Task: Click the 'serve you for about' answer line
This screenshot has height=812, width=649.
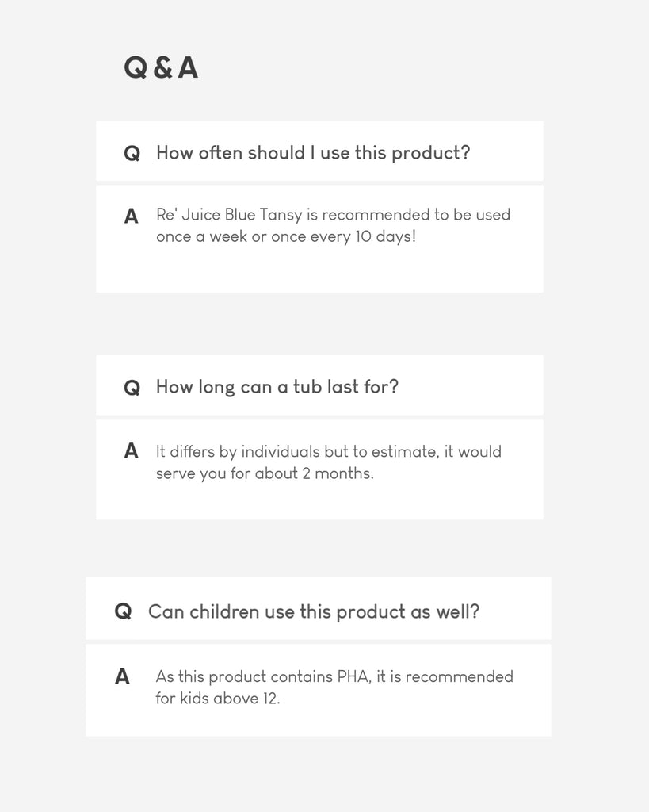Action: 226,473
